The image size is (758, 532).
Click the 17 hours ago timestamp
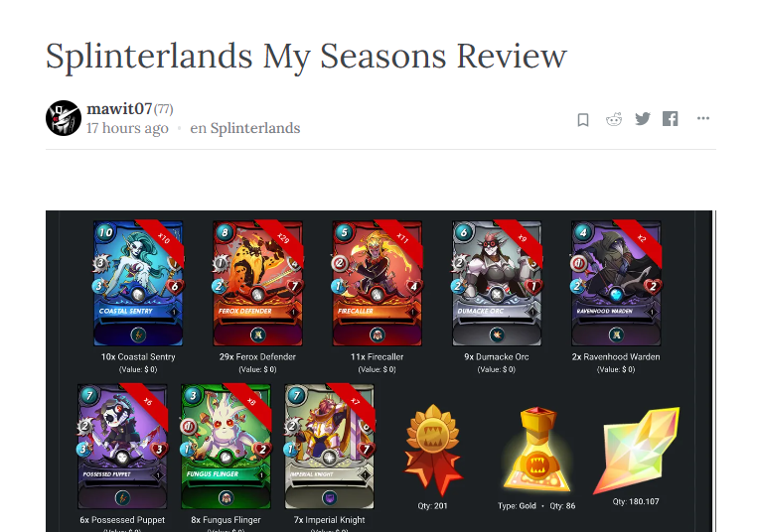point(127,128)
